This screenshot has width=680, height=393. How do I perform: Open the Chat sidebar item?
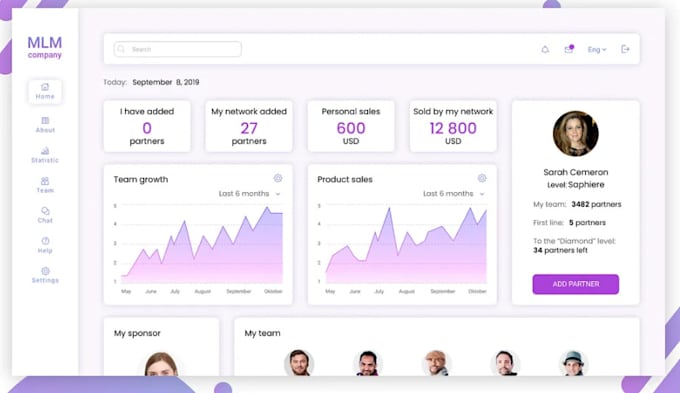coord(45,215)
